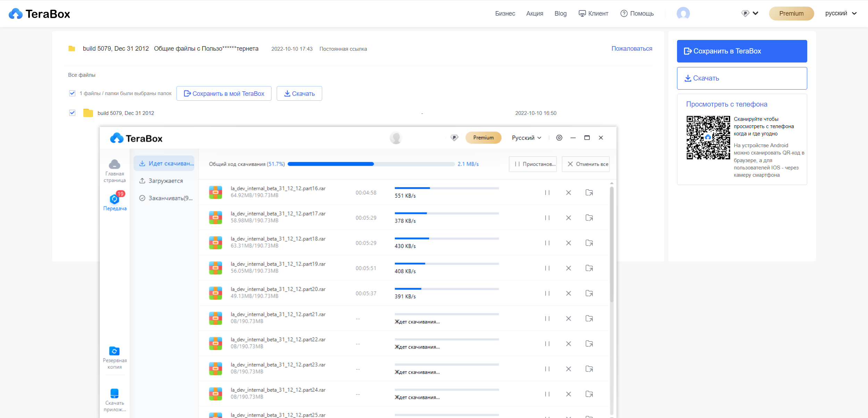
Task: Pause download of part20.rar
Action: (547, 293)
